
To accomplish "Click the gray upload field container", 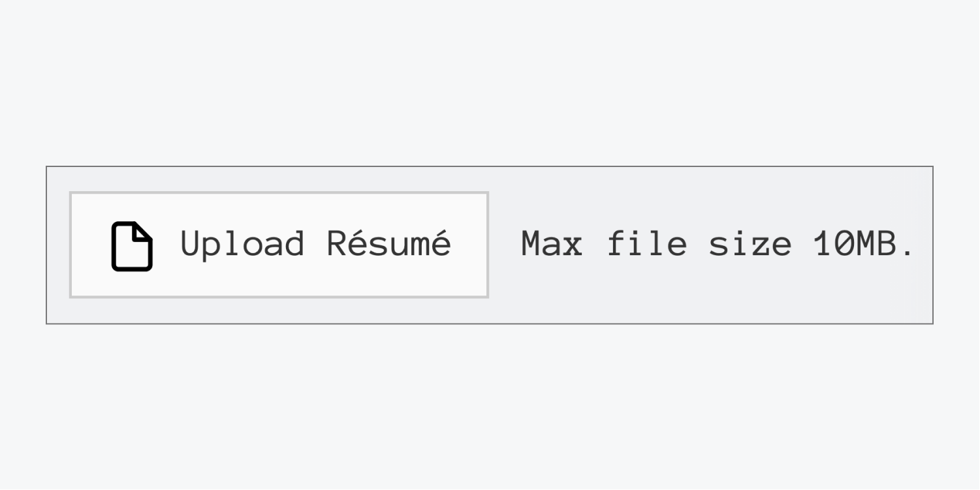I will coord(490,245).
